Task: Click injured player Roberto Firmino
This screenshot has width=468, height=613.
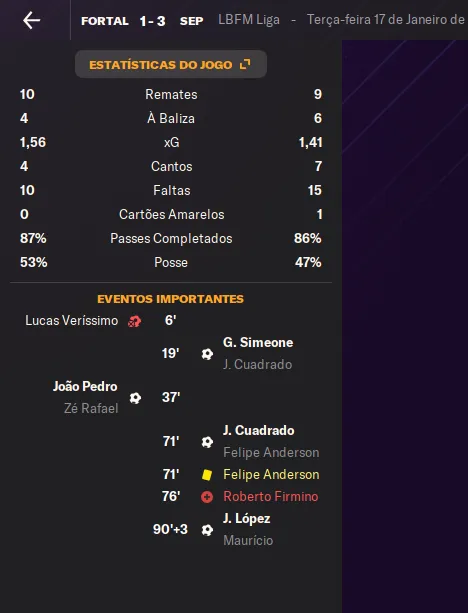Action: (271, 496)
